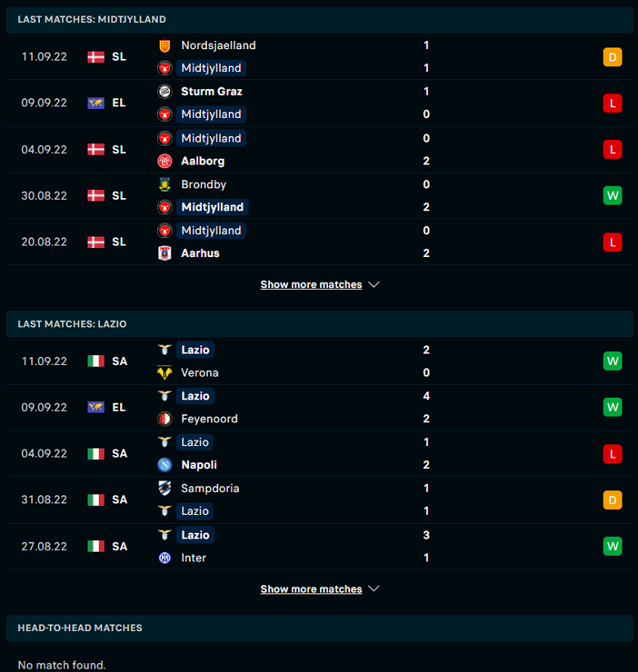The image size is (638, 672).
Task: Click the chevron beside Lazio's Show more matches
Action: [374, 589]
